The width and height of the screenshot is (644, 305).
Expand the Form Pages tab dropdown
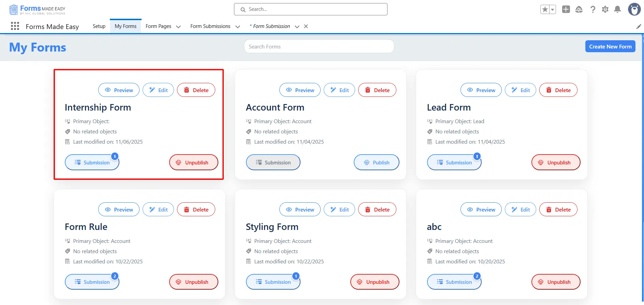pyautogui.click(x=178, y=27)
